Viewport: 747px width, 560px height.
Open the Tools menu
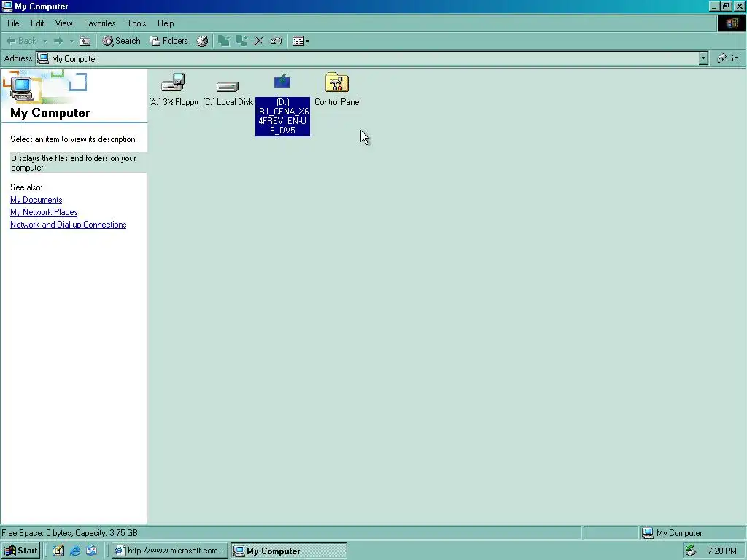point(136,23)
